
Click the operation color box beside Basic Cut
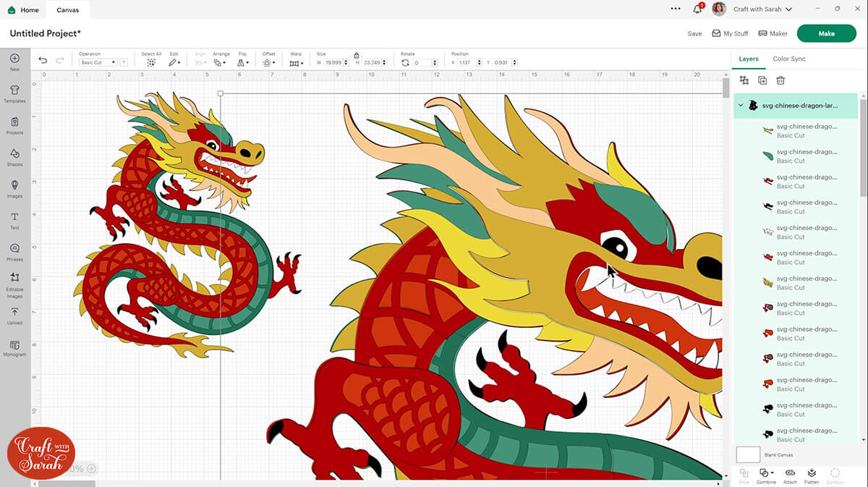pos(124,63)
